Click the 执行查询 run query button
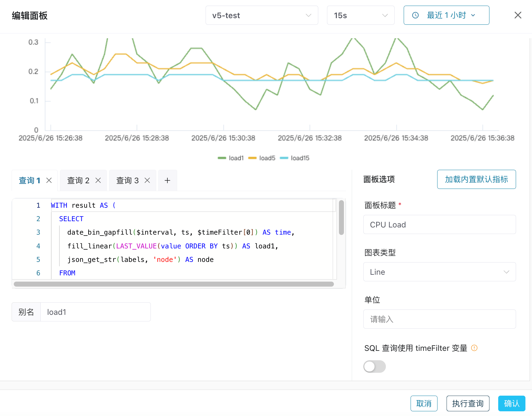This screenshot has height=416, width=532. pos(468,403)
